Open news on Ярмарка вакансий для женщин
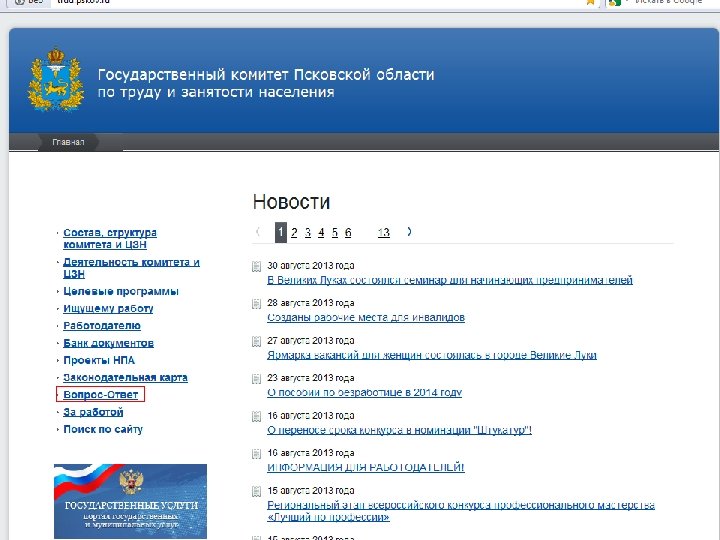 432,355
